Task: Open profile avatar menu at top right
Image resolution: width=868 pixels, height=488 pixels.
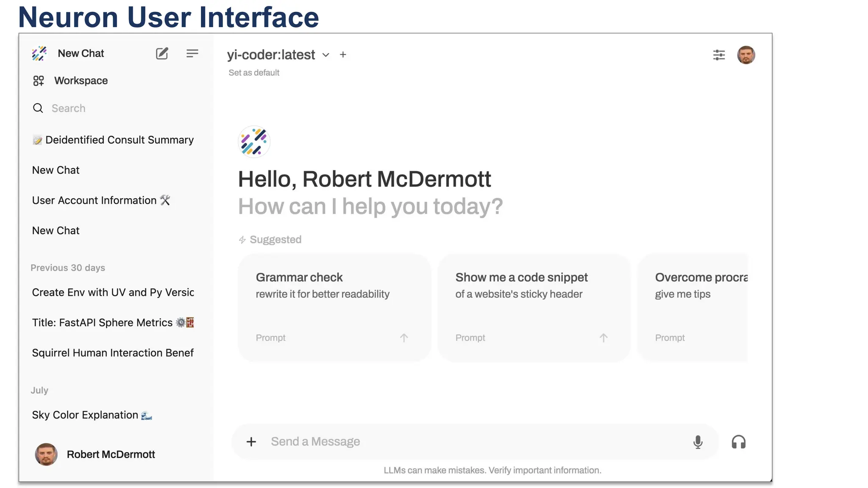Action: 746,55
